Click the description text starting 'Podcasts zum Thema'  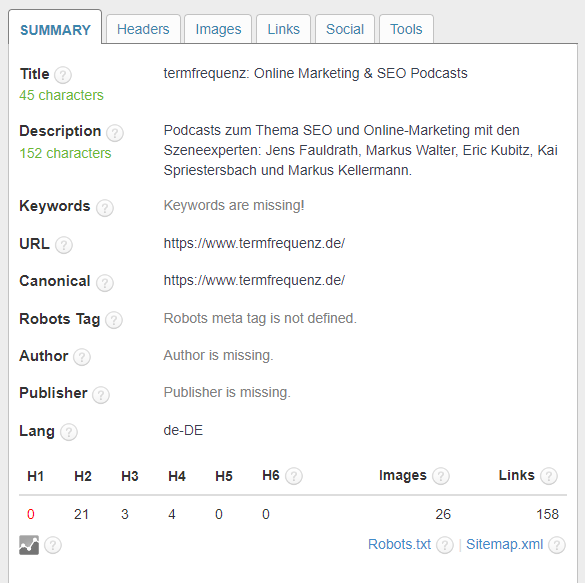click(x=360, y=150)
